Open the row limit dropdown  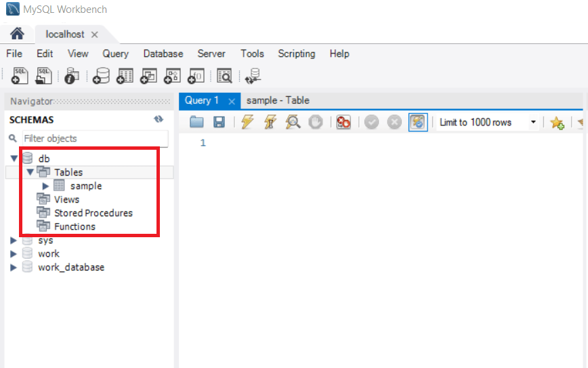(533, 122)
